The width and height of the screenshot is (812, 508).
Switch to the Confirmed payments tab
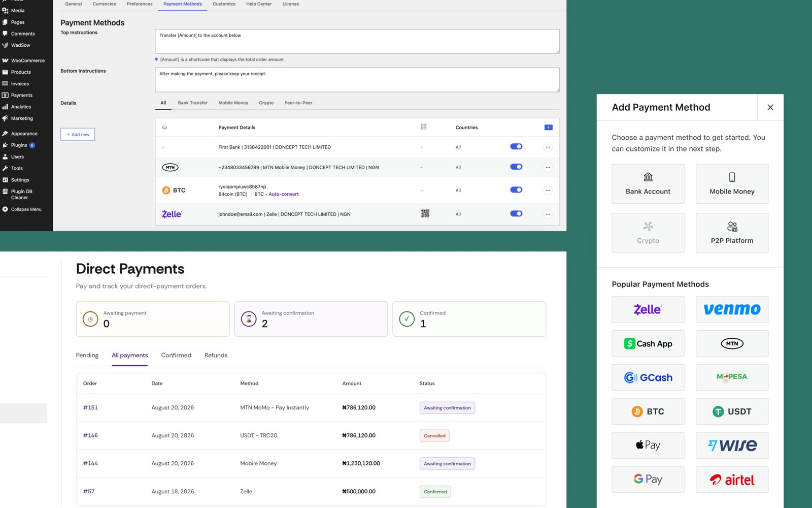click(x=176, y=355)
